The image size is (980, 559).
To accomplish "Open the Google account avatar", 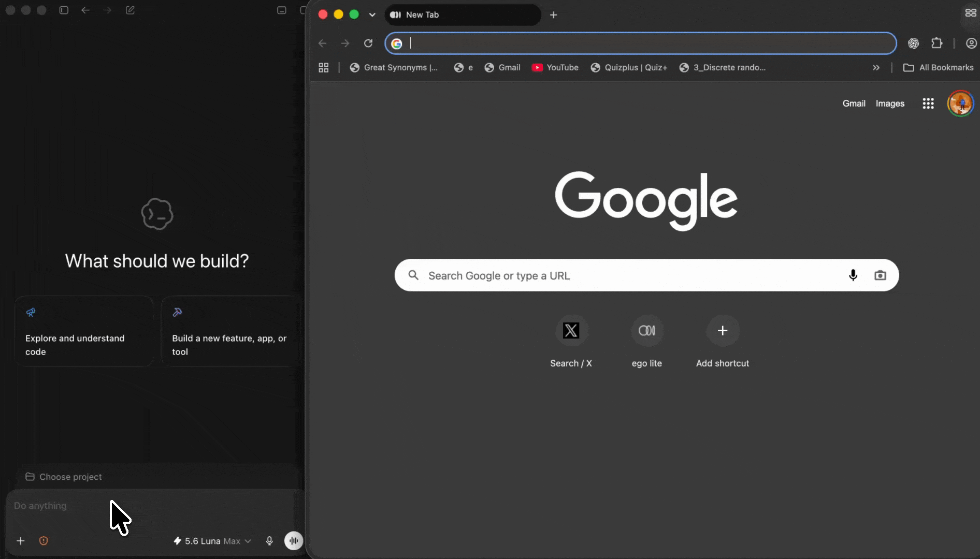I will pyautogui.click(x=961, y=104).
